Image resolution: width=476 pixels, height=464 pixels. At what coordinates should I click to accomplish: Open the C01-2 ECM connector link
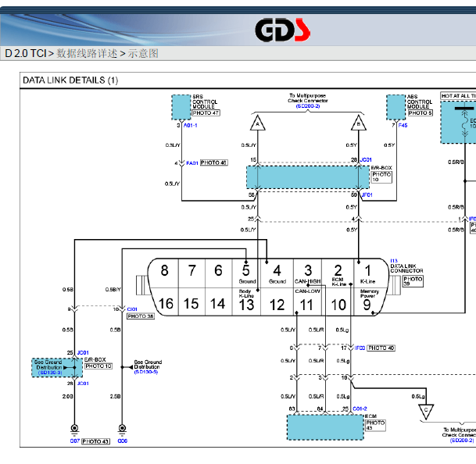360,409
